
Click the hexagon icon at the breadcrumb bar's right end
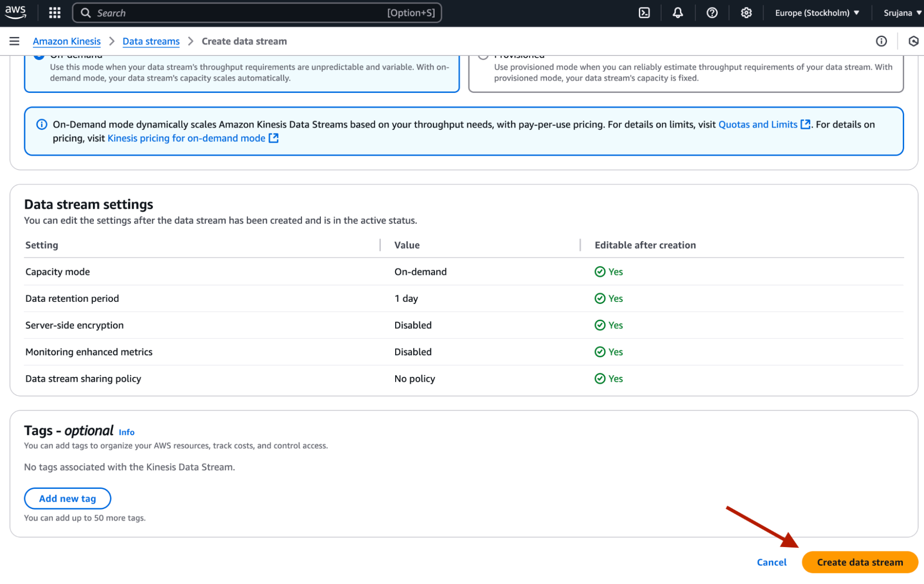(913, 41)
